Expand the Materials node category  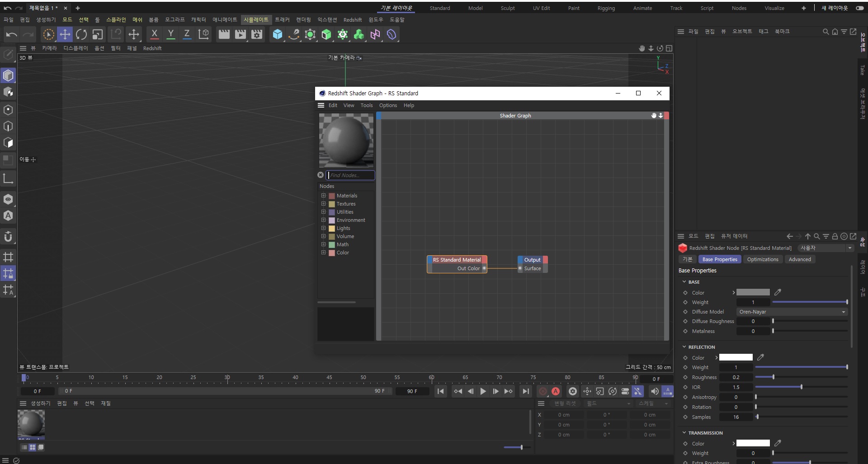(323, 196)
